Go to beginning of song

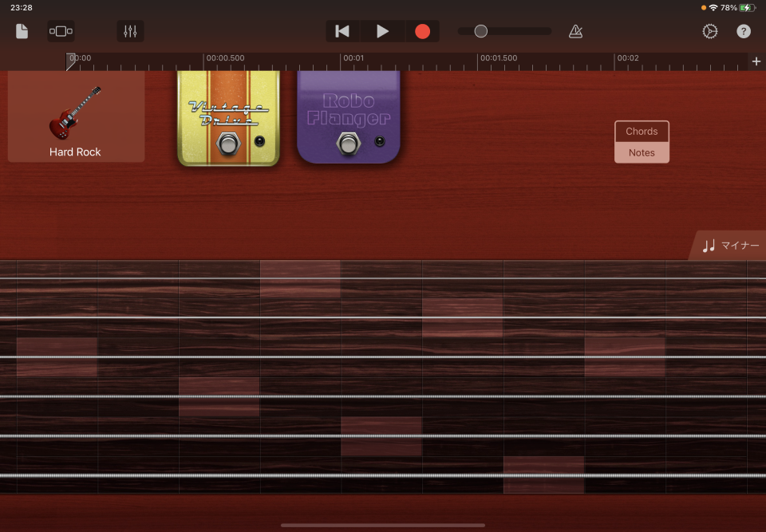[x=342, y=32]
